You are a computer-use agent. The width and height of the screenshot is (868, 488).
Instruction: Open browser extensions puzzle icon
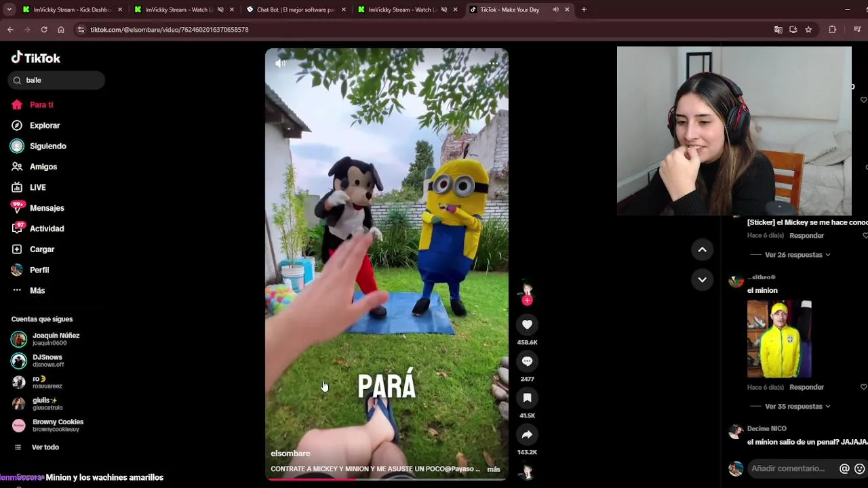[832, 30]
